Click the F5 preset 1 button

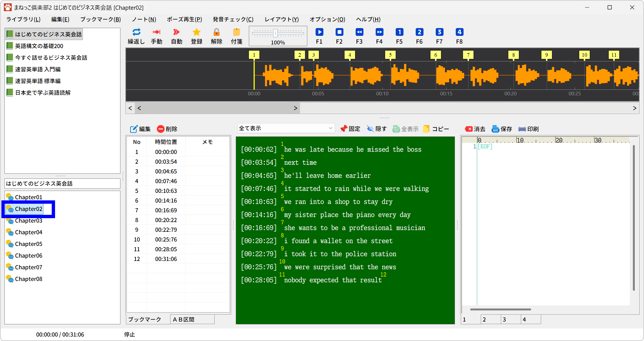point(399,36)
